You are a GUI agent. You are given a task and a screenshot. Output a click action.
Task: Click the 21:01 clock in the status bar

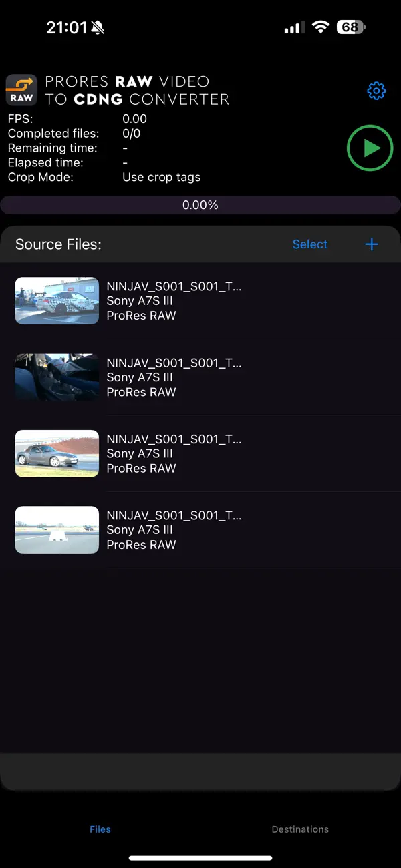point(67,27)
